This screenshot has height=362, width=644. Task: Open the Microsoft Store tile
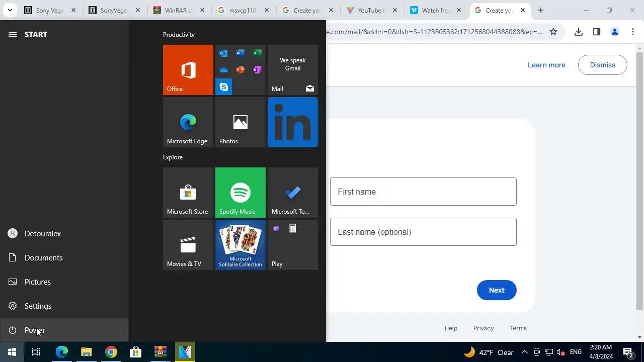pos(188,193)
